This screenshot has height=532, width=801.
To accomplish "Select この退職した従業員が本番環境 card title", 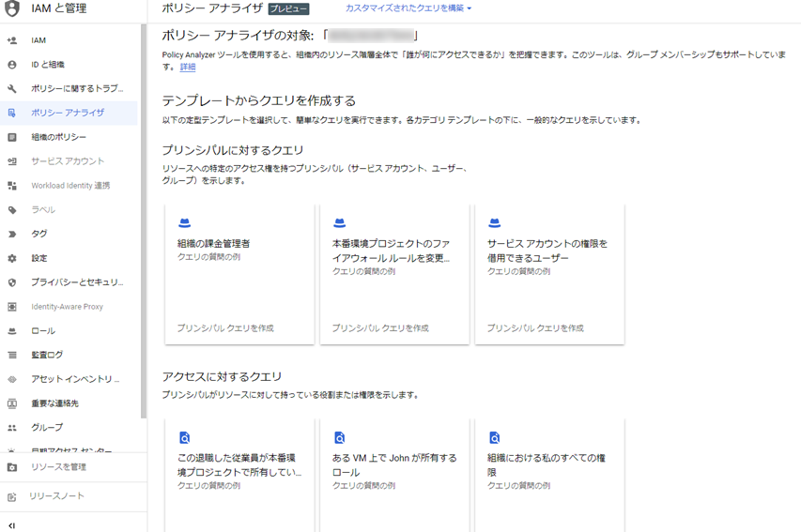I will tap(239, 465).
